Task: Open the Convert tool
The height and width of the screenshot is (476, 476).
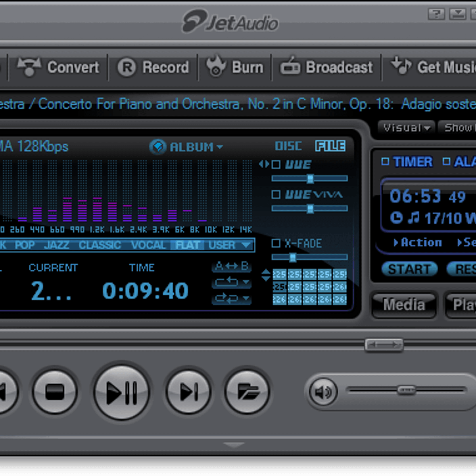Action: click(x=58, y=67)
